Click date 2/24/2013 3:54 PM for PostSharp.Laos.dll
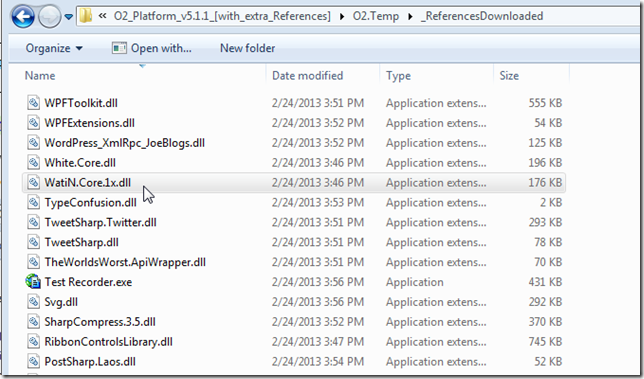644x379 pixels. pyautogui.click(x=318, y=362)
